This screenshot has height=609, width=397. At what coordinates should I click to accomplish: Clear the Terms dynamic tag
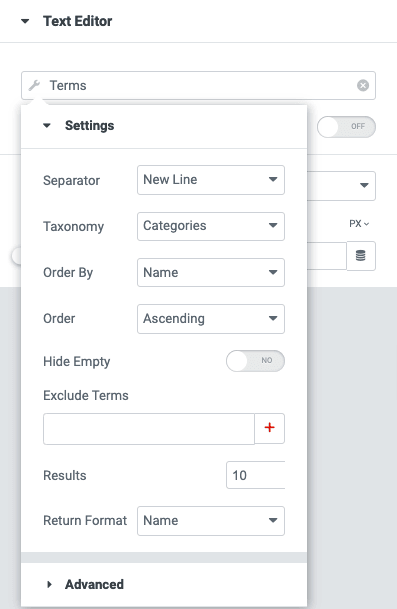click(363, 85)
